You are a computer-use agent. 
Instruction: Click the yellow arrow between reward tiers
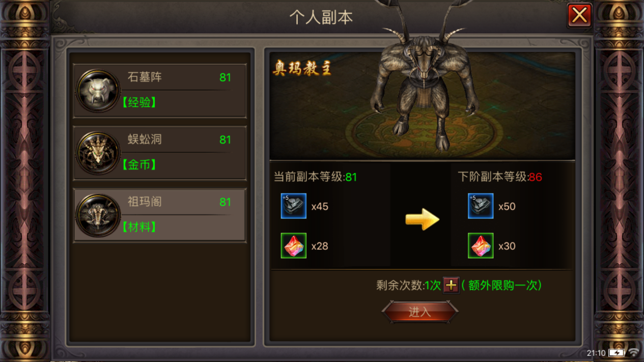pos(422,220)
